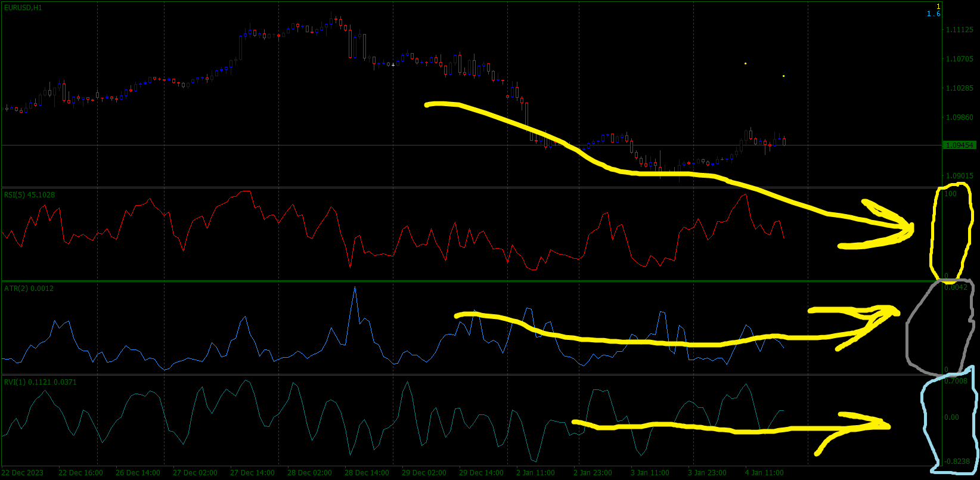
Task: Click price axis value 1.10285
Action: [x=960, y=88]
